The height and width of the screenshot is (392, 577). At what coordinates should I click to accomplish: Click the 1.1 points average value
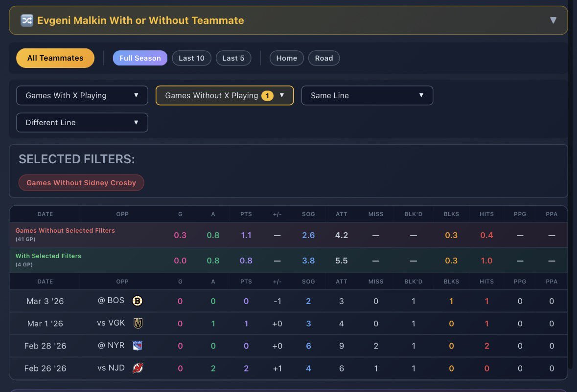tap(246, 235)
